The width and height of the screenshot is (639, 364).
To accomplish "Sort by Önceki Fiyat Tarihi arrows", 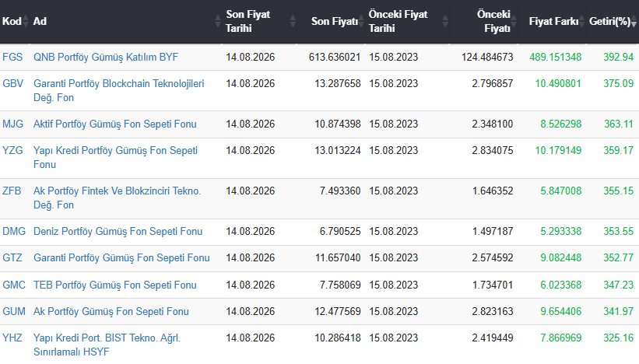I will click(x=445, y=21).
